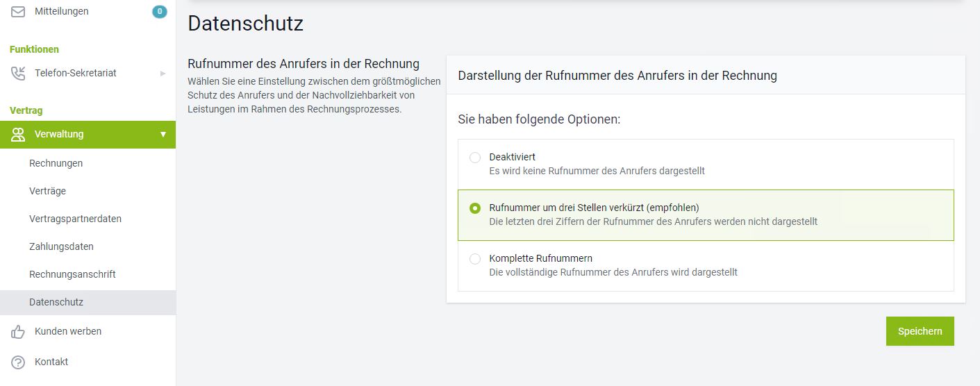The height and width of the screenshot is (386, 980).
Task: Click the Kontakt question mark icon
Action: click(18, 362)
